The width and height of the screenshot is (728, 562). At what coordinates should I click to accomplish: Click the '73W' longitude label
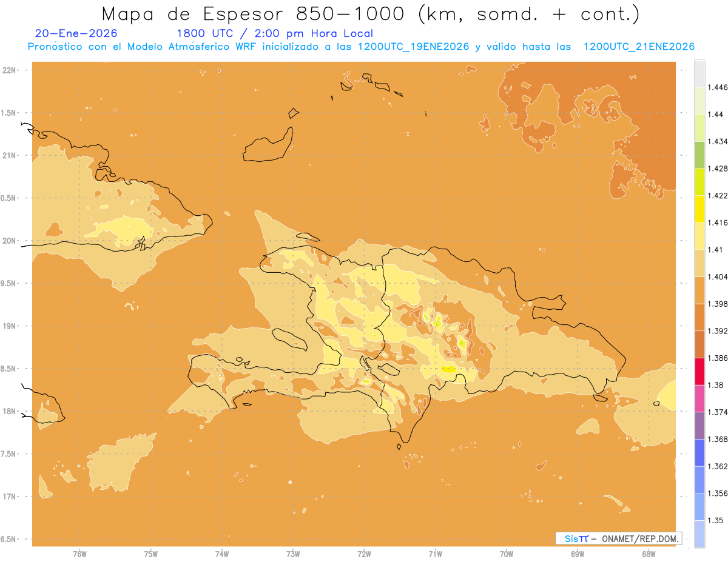click(x=293, y=554)
